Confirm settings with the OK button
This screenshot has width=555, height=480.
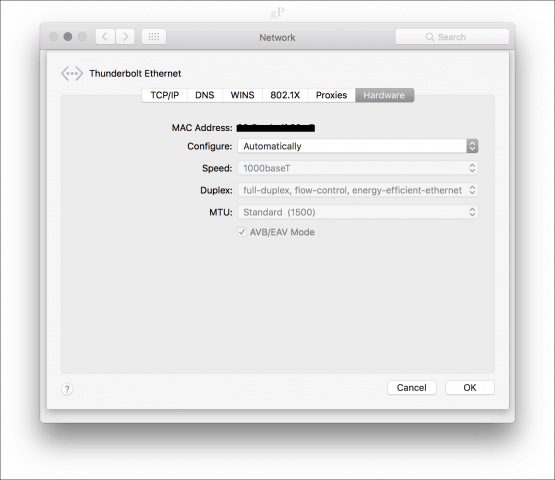[470, 388]
